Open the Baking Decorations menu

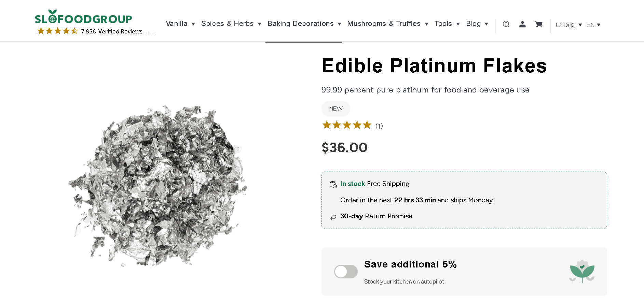301,24
